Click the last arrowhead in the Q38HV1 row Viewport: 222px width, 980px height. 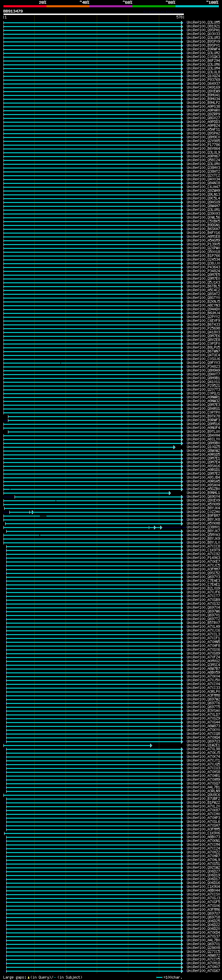click(x=161, y=527)
